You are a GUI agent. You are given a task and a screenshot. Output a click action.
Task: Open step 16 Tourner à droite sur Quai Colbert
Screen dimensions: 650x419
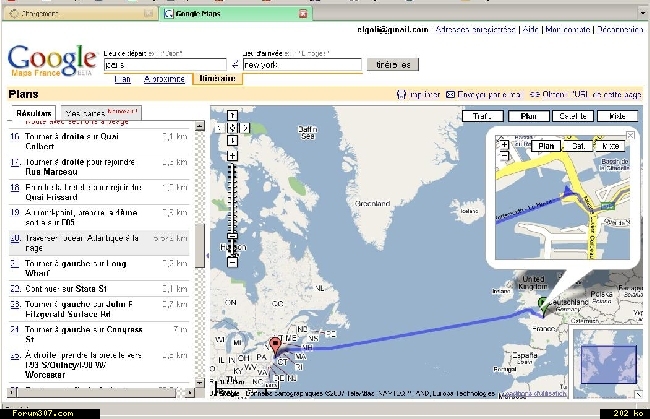[99, 141]
